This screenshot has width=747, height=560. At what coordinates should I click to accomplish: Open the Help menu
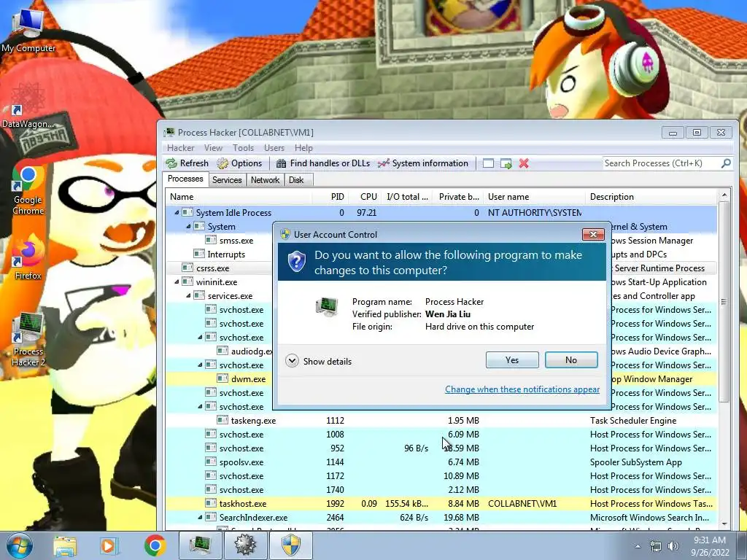[303, 147]
